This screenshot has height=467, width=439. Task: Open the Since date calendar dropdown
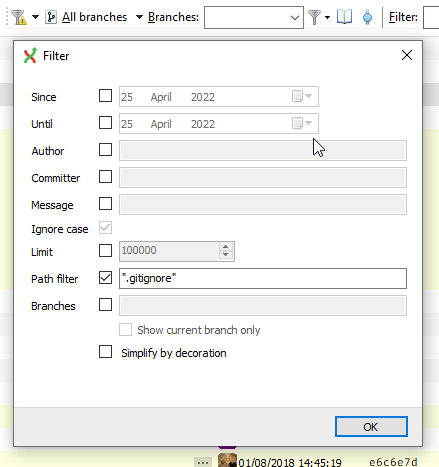[x=302, y=96]
